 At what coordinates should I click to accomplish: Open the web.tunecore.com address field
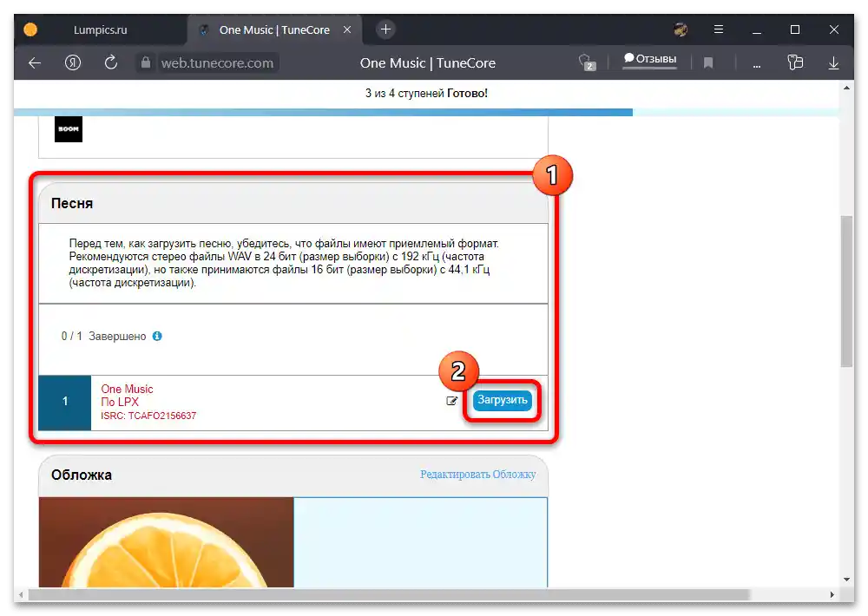(x=217, y=63)
